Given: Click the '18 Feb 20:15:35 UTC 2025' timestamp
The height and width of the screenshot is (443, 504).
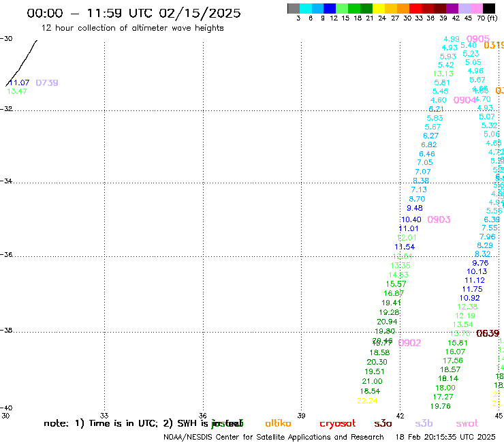Looking at the screenshot, I should tap(445, 438).
